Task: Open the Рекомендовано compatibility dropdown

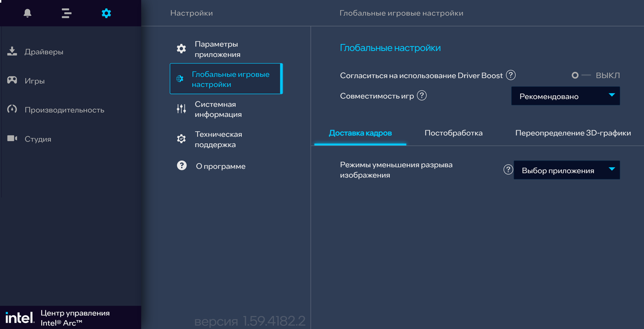Action: 565,96
